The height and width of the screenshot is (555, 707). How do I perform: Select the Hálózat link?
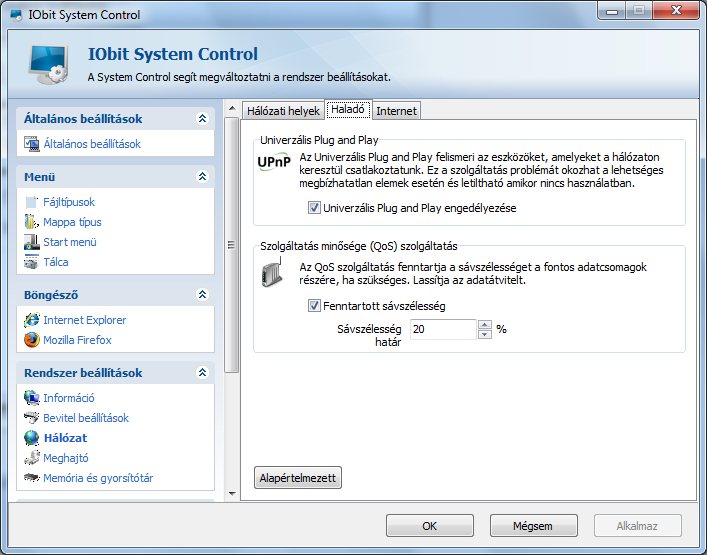pyautogui.click(x=66, y=438)
